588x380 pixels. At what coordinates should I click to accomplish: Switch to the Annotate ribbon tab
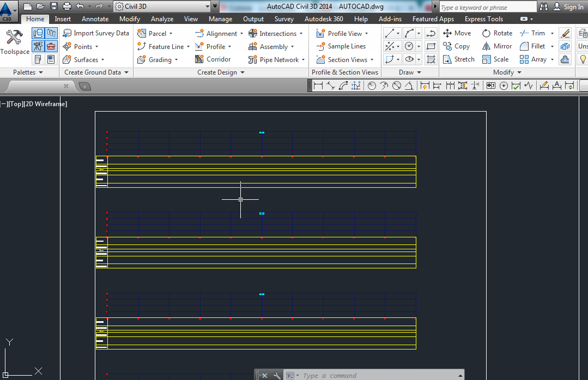coord(95,19)
